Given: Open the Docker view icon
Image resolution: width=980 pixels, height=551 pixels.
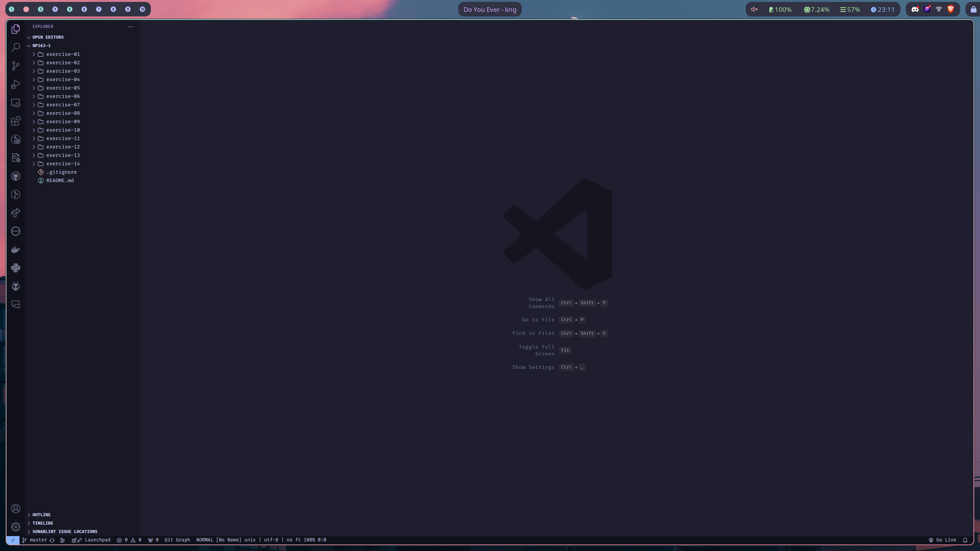Looking at the screenshot, I should click(16, 249).
